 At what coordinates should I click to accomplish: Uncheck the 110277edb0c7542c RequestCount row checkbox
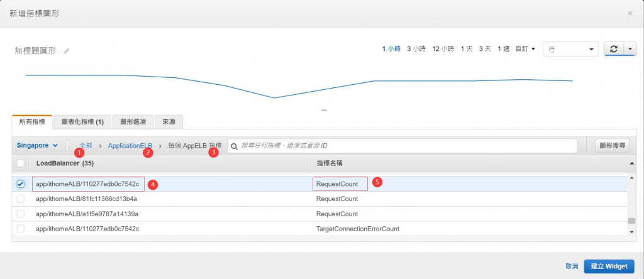point(21,184)
